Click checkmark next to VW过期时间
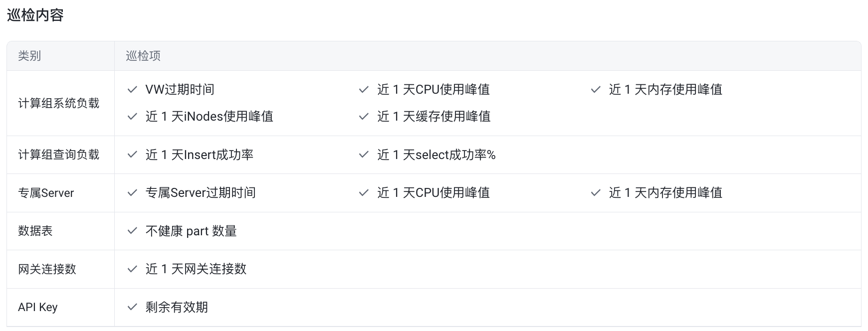 132,90
